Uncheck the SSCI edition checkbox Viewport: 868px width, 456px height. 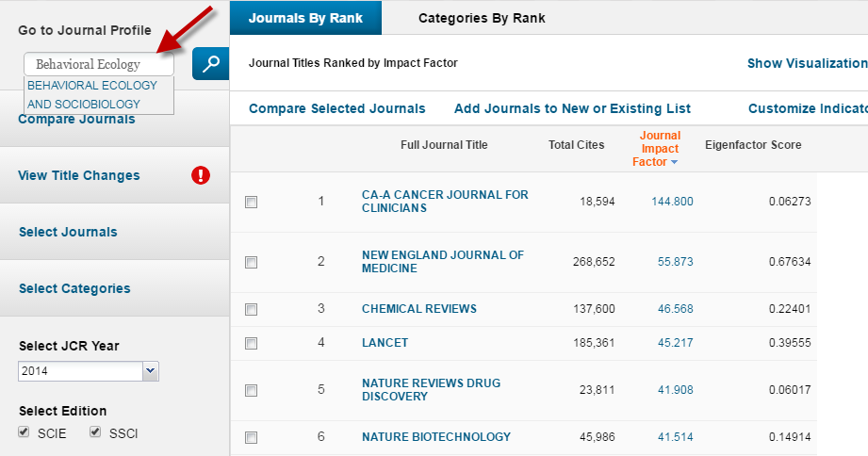[95, 432]
